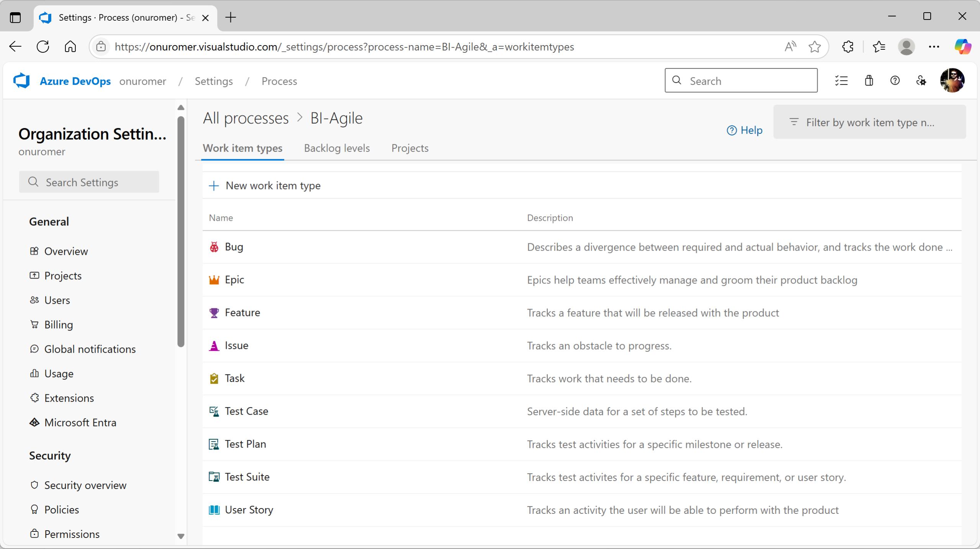Click the Name column header

pyautogui.click(x=221, y=218)
